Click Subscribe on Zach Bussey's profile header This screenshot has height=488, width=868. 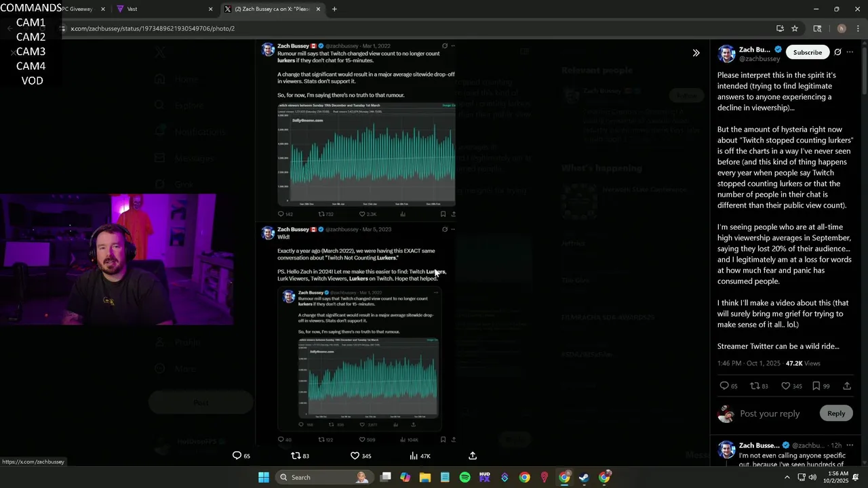click(808, 52)
